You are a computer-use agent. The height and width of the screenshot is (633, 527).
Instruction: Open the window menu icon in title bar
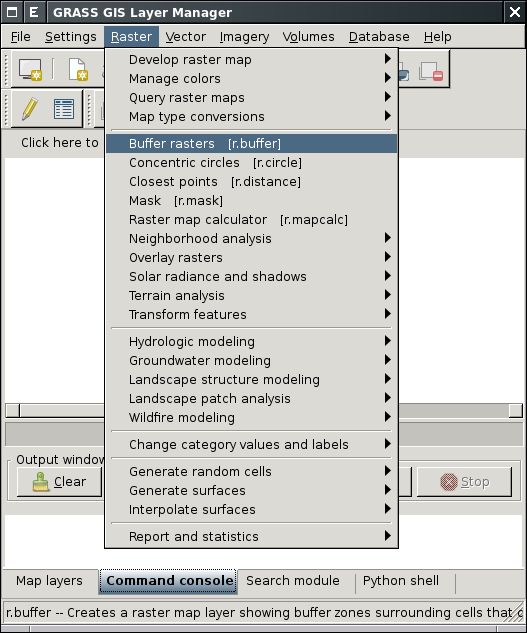12,12
